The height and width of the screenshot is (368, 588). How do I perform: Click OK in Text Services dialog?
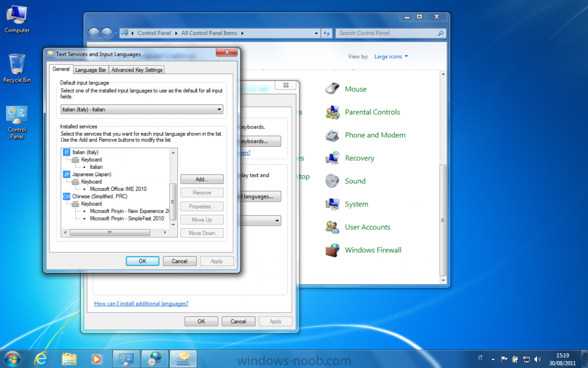click(x=143, y=261)
